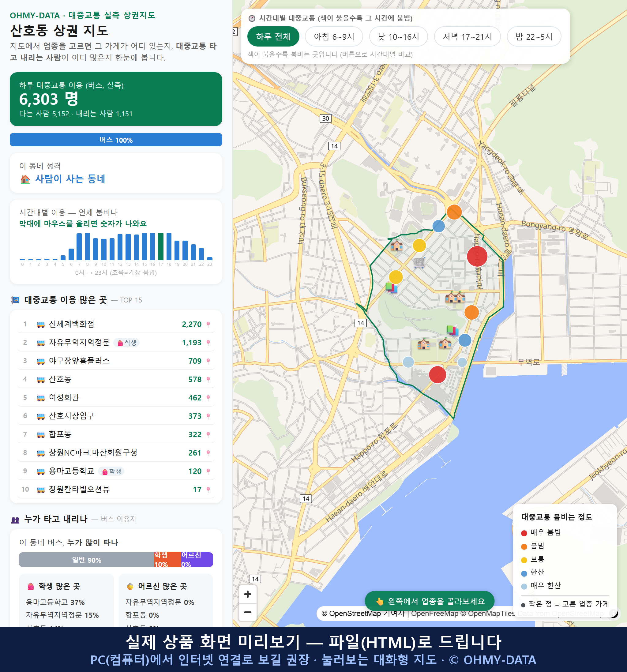Zoom out with the map minus button
627x672 pixels.
[248, 612]
